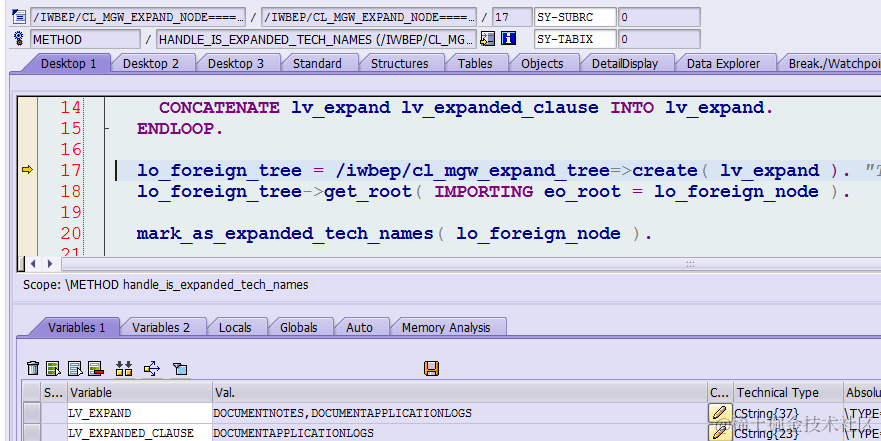Screen dimensions: 881x441
Task: Click the yellow box with branching arrow icon
Action: pyautogui.click(x=152, y=369)
